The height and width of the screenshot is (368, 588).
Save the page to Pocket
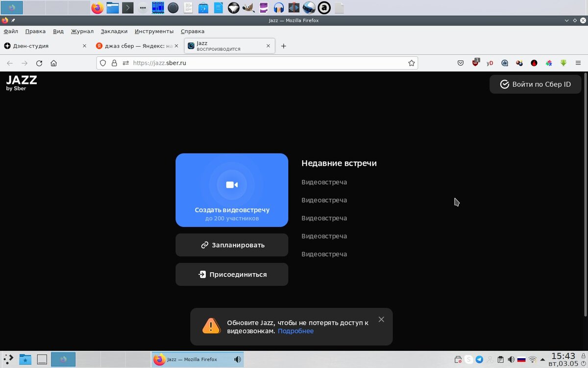coord(461,63)
